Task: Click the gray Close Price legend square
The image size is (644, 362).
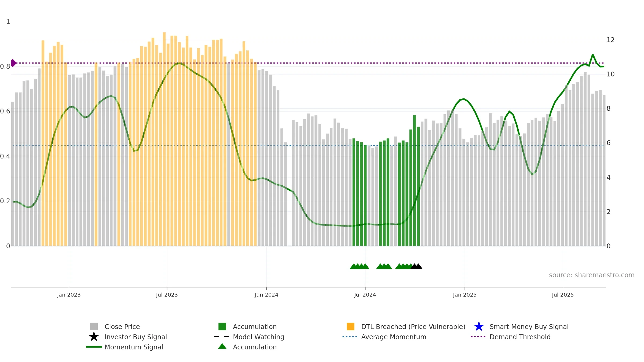Action: coord(94,327)
